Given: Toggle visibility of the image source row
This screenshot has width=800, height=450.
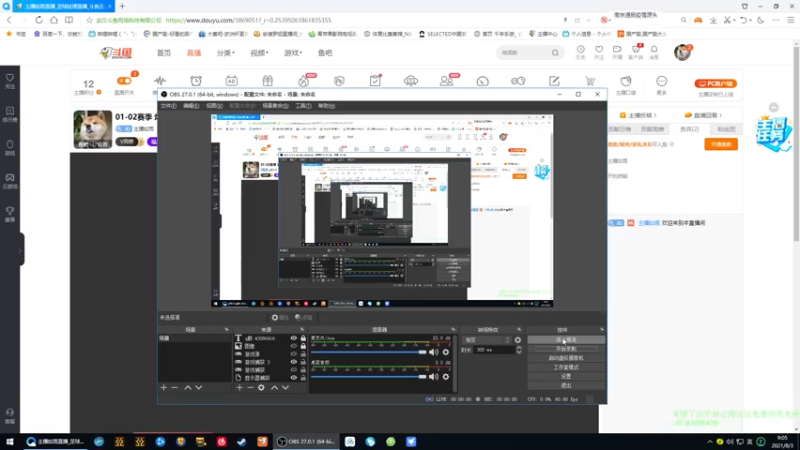Looking at the screenshot, I should [x=293, y=346].
